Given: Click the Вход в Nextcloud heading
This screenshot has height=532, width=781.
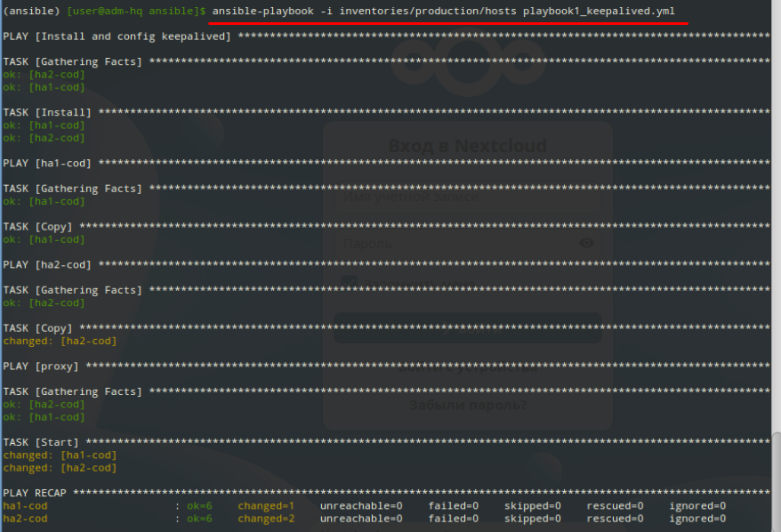Looking at the screenshot, I should 467,145.
